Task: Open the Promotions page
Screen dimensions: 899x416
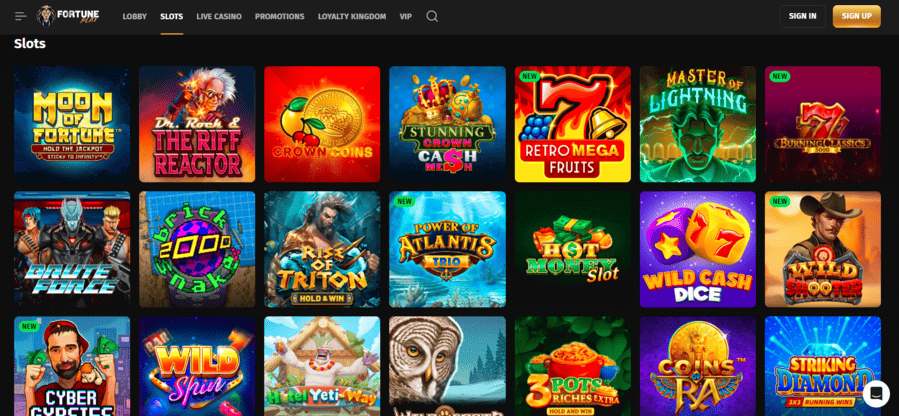Action: click(280, 17)
